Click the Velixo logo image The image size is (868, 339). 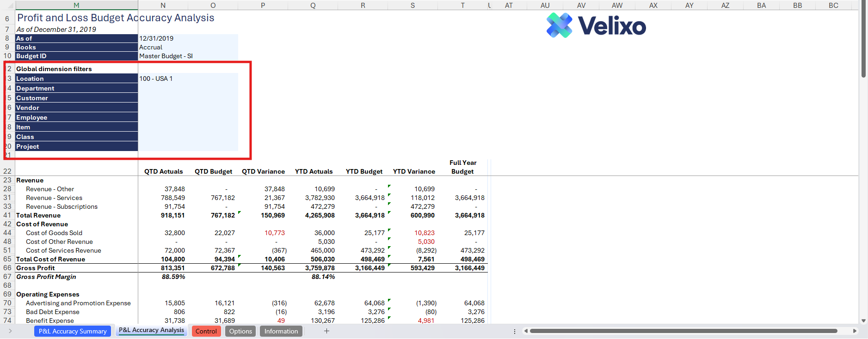click(x=596, y=25)
